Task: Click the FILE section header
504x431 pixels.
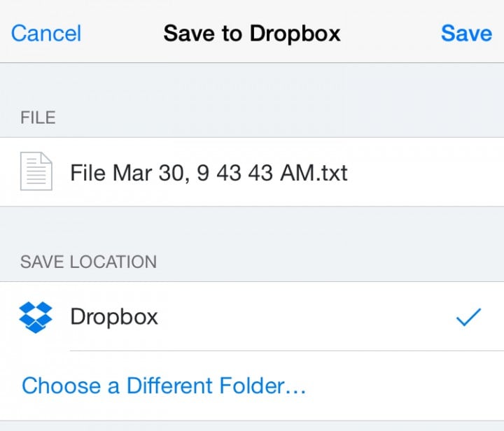Action: point(38,118)
